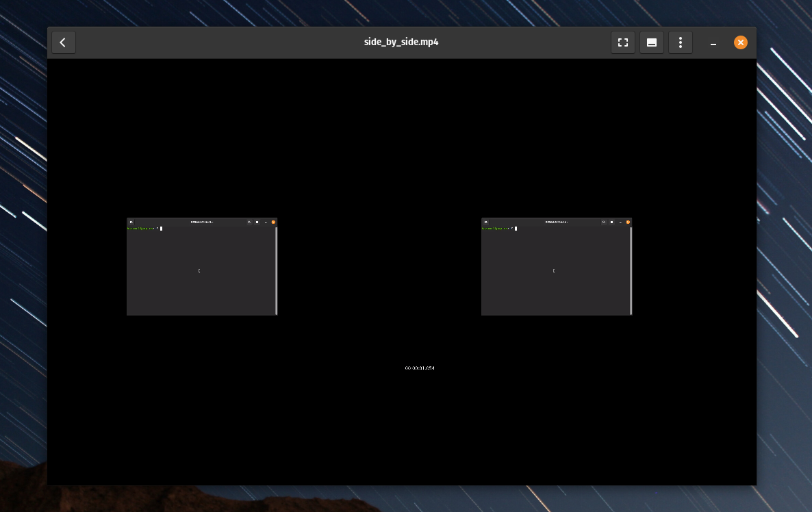
Task: Click the timestamp overlay in the video
Action: pos(419,368)
